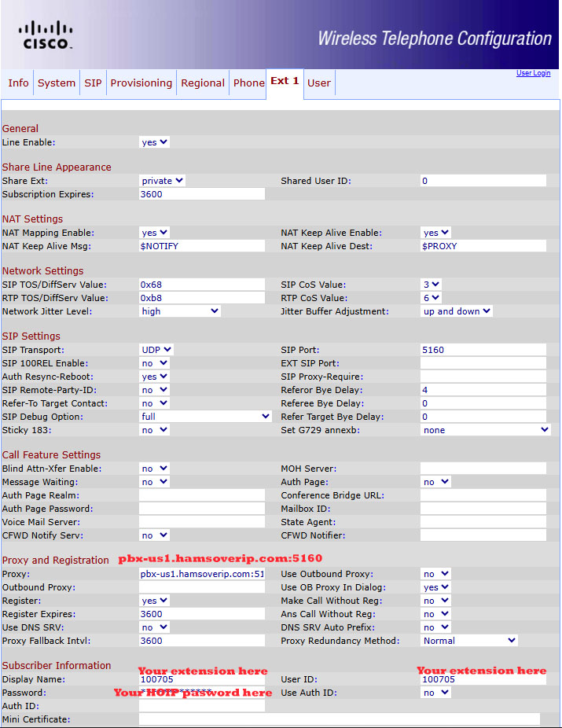Open the Message Waiting dropdown
This screenshot has height=728, width=562.
coord(155,482)
